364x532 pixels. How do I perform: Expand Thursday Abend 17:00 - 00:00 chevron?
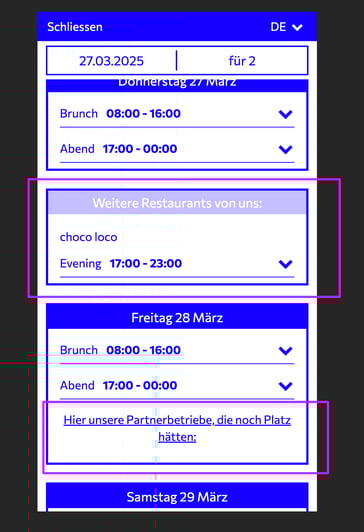[x=286, y=149]
